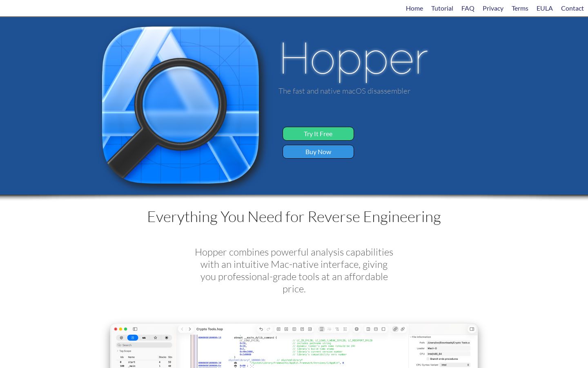Collapse the File Information section
Image resolution: width=588 pixels, height=368 pixels.
pos(410,337)
